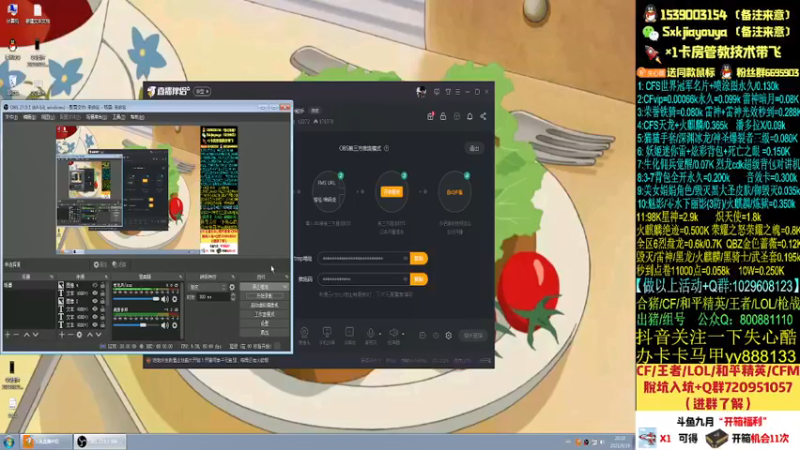Open Douyu notifications bell

tap(470, 116)
